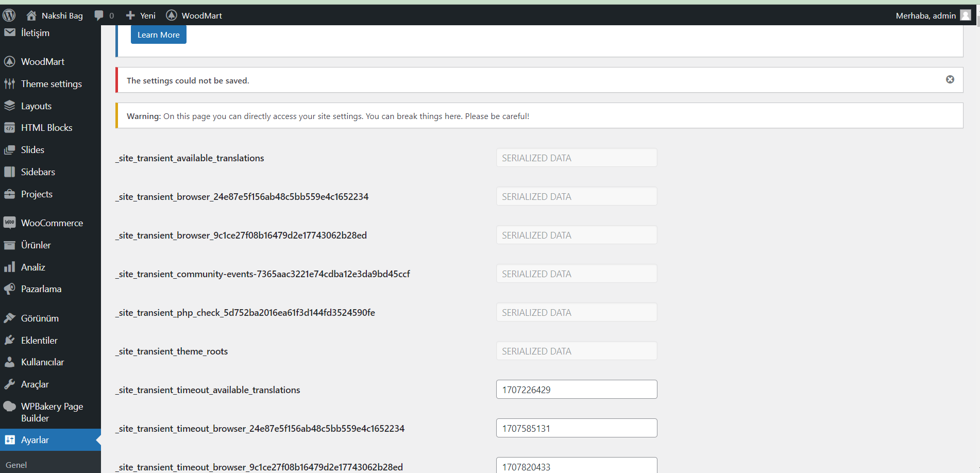
Task: Open the İletişim menu
Action: coord(50,32)
